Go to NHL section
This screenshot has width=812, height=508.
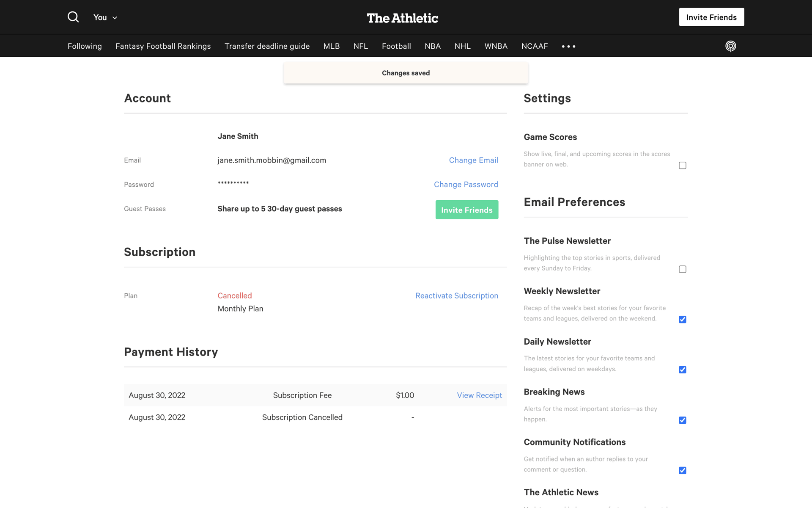[462, 46]
